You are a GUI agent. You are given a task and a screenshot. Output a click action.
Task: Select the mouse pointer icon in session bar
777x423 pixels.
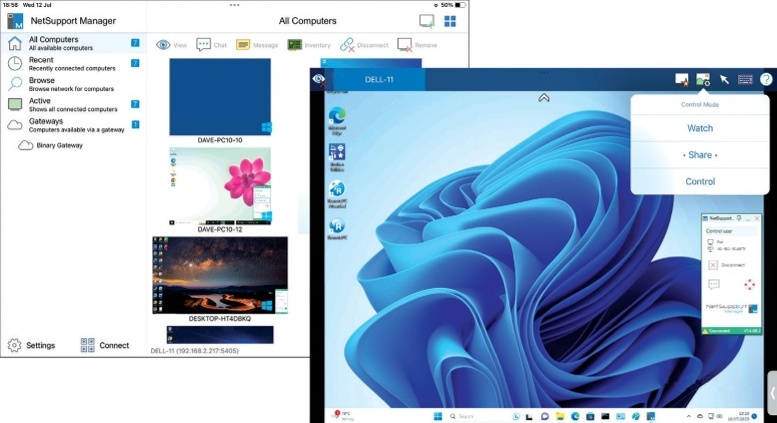[724, 79]
